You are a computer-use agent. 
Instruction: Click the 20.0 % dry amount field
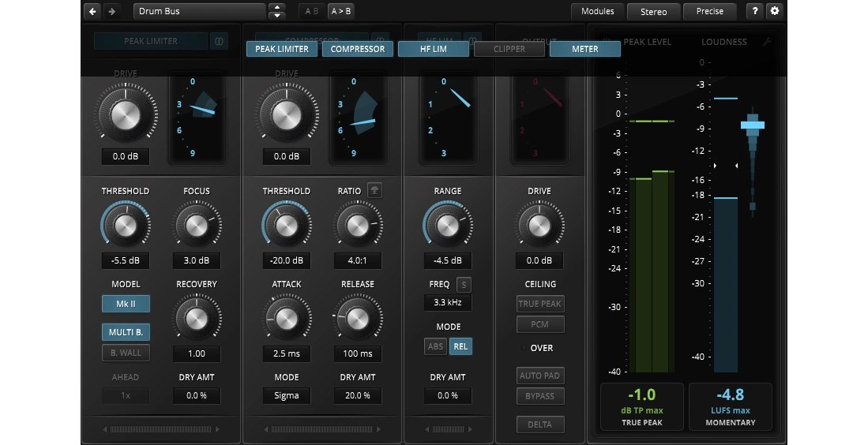pos(358,396)
